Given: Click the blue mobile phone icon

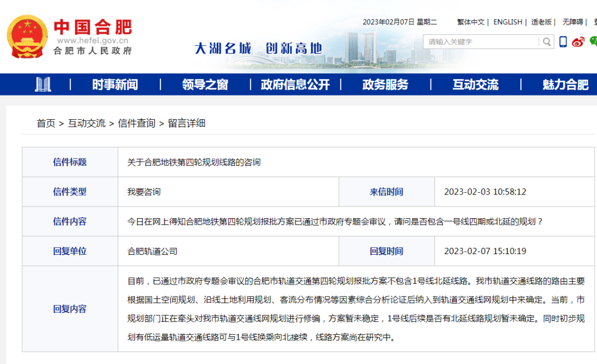Looking at the screenshot, I should pos(562,41).
